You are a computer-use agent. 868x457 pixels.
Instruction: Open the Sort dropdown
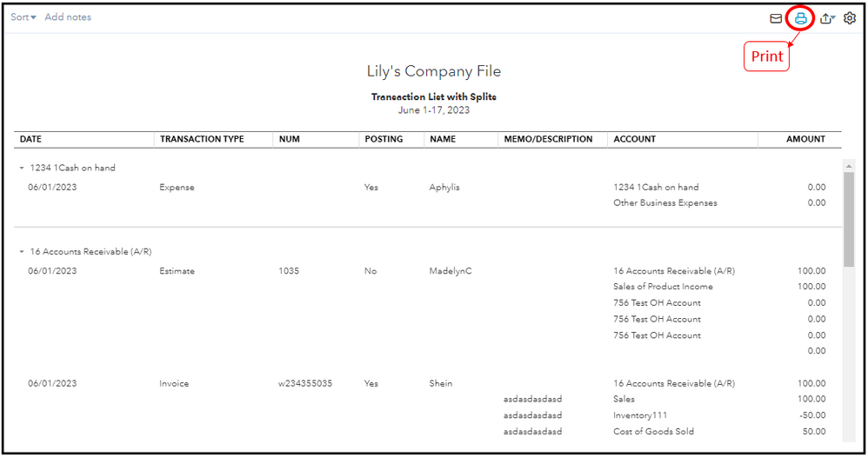coord(23,17)
